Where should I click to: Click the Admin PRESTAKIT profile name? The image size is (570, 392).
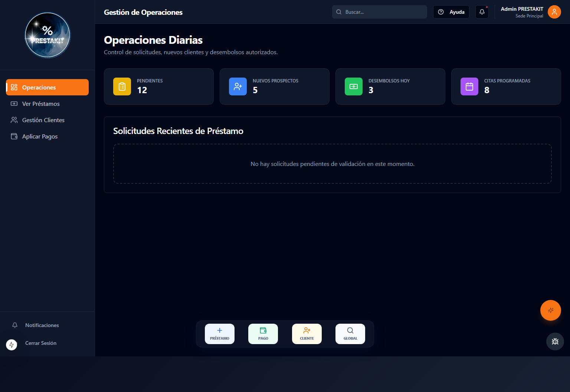[522, 9]
